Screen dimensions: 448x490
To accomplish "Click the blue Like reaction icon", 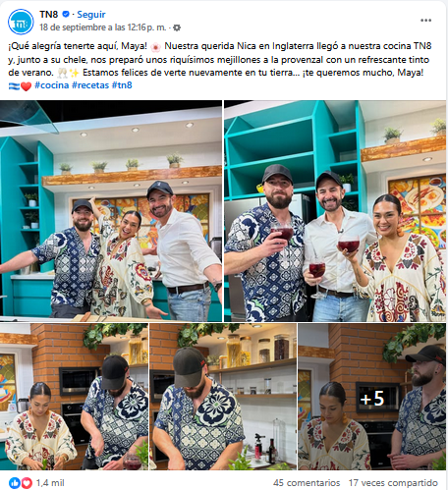I will [15, 483].
